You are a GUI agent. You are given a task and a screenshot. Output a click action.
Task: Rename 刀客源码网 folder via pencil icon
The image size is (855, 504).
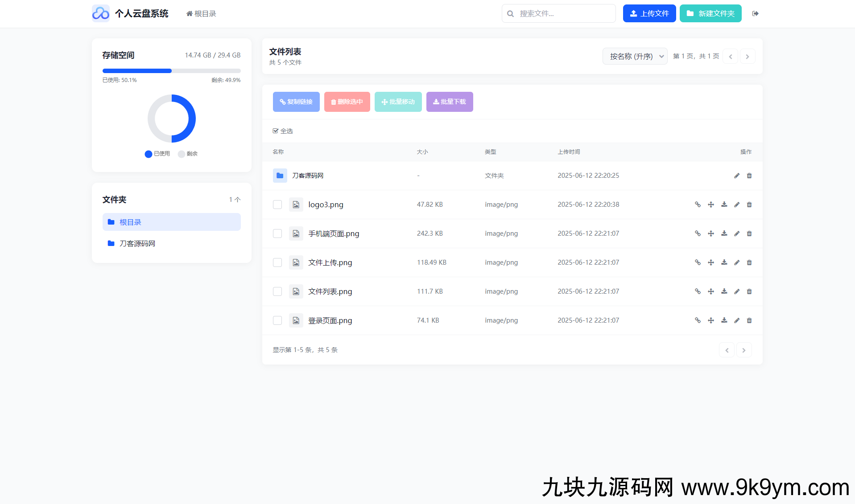tap(736, 176)
